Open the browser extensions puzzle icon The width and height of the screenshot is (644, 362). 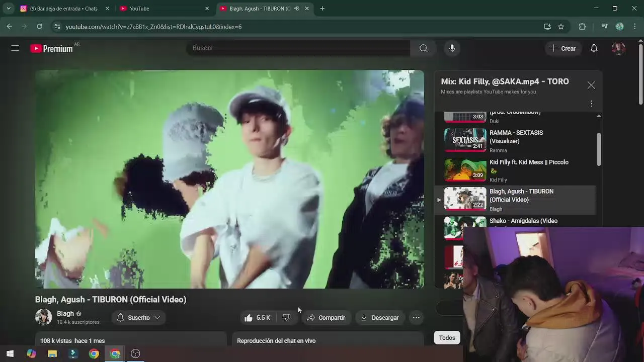tap(582, 27)
